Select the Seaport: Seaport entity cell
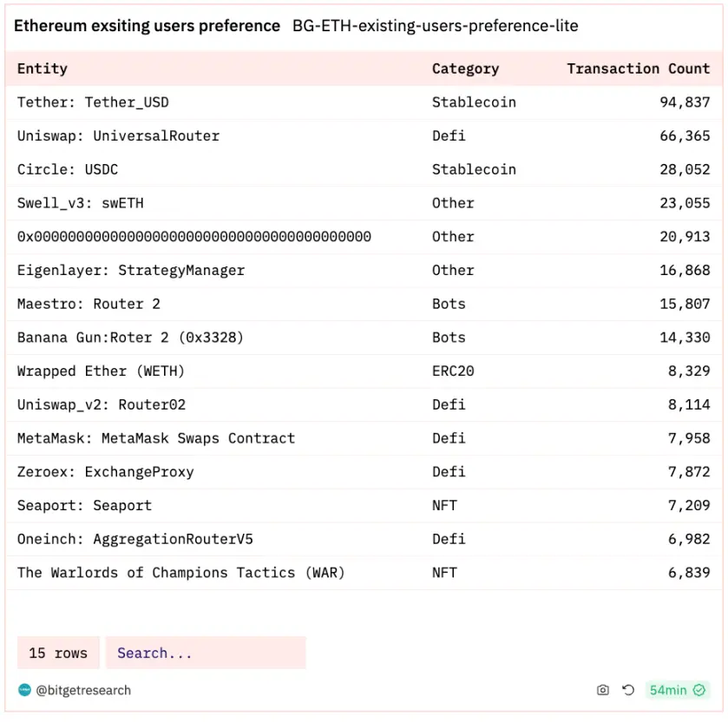 pos(84,505)
